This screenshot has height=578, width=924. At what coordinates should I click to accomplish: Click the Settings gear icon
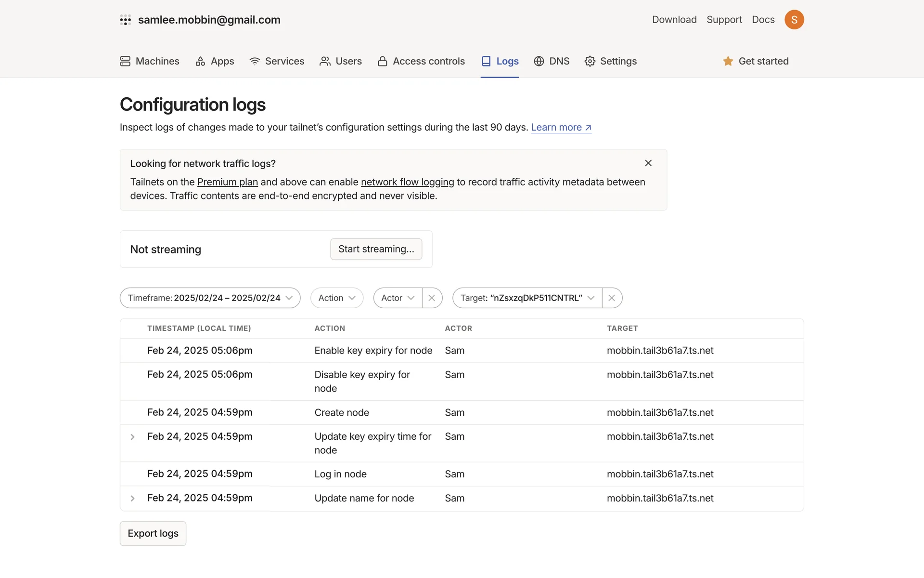coord(590,61)
